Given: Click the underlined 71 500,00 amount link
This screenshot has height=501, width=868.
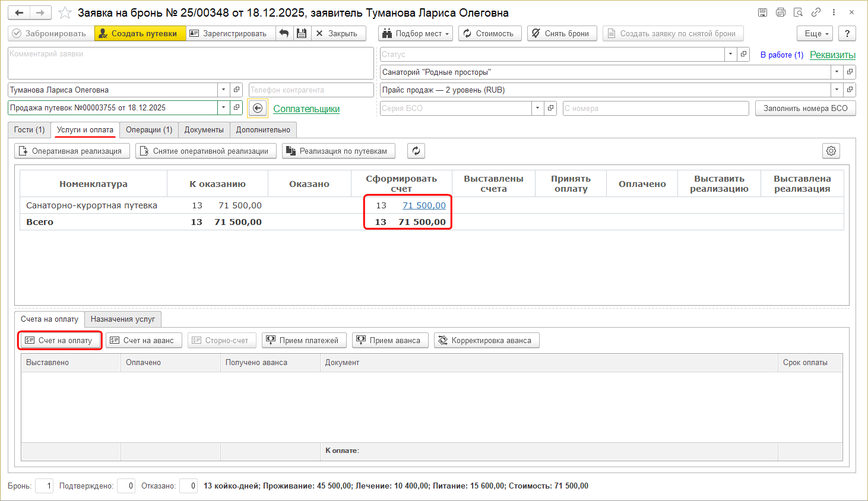Looking at the screenshot, I should tap(424, 205).
